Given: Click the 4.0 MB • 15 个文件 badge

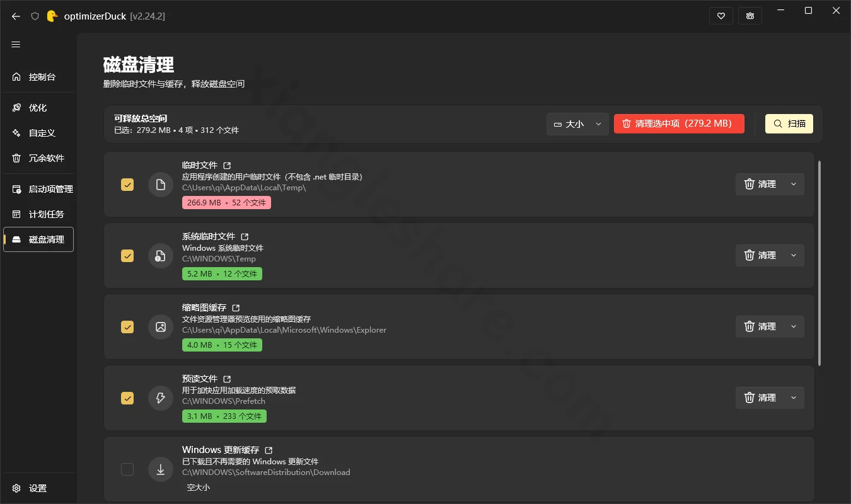Looking at the screenshot, I should (222, 345).
